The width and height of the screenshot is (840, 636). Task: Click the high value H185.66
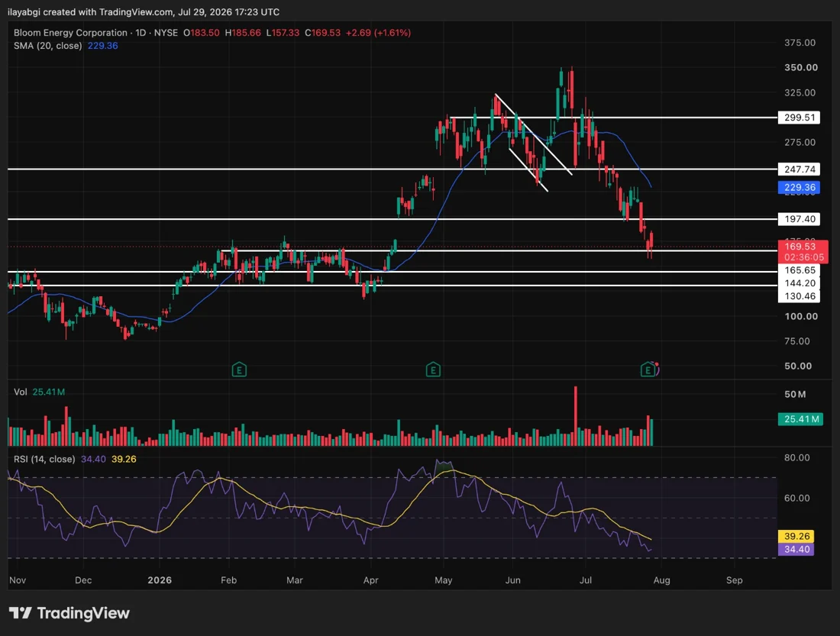click(243, 33)
